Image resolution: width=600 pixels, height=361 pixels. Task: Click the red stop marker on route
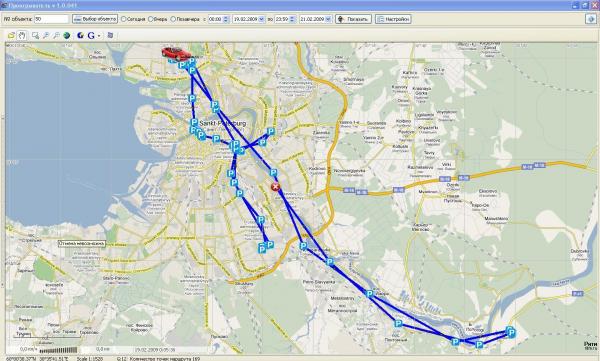pos(276,187)
